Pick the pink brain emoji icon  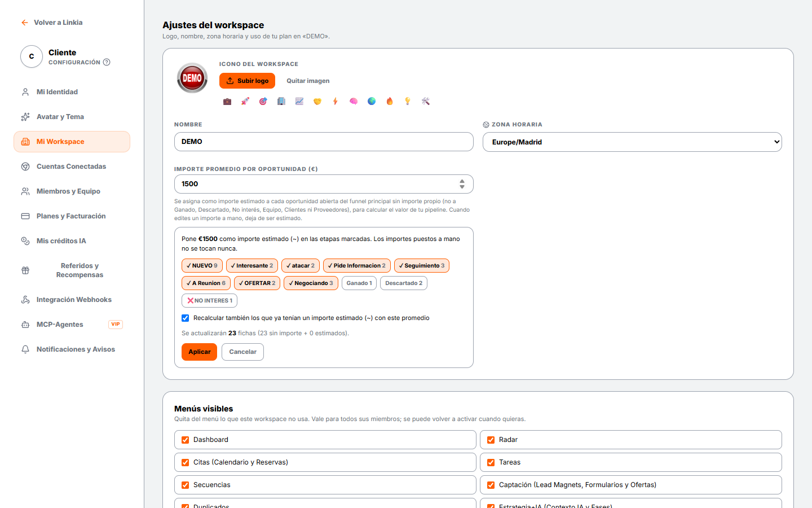click(354, 102)
